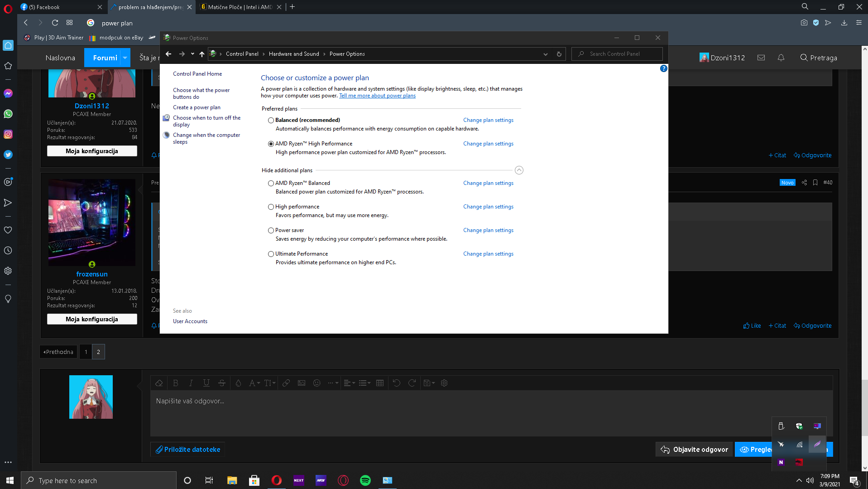868x489 pixels.
Task: Open Create a power plan
Action: tap(197, 107)
